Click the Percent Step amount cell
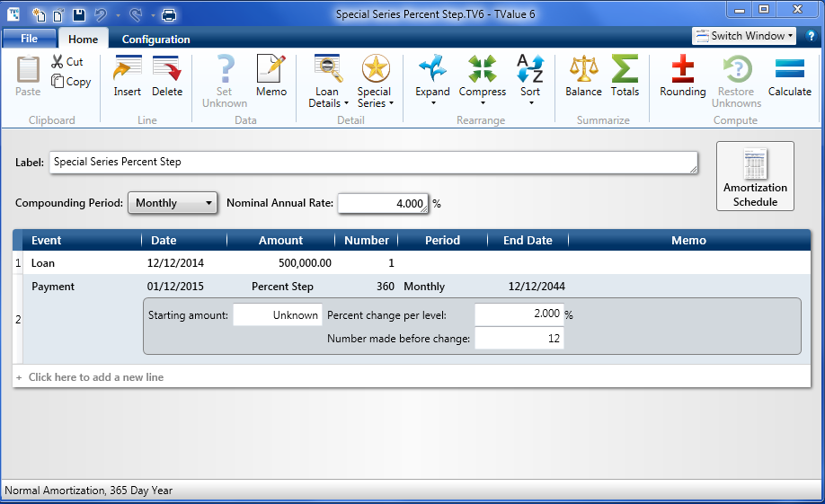 point(282,287)
